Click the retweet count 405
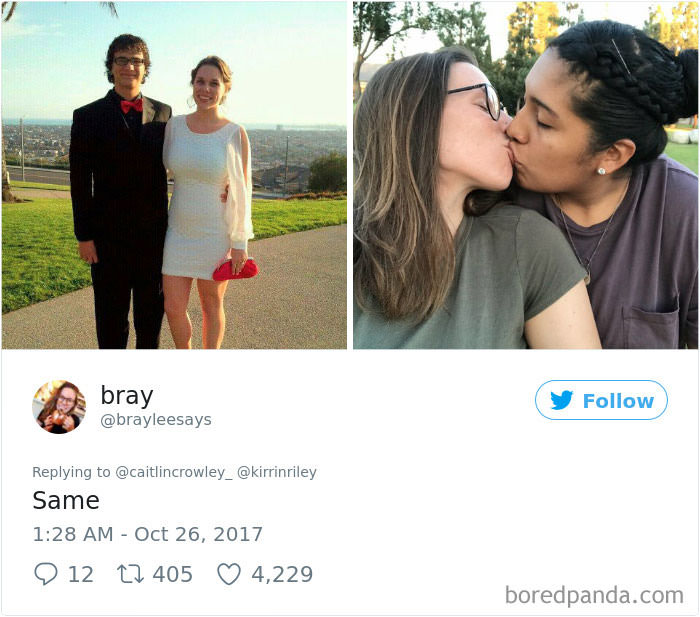 (173, 574)
